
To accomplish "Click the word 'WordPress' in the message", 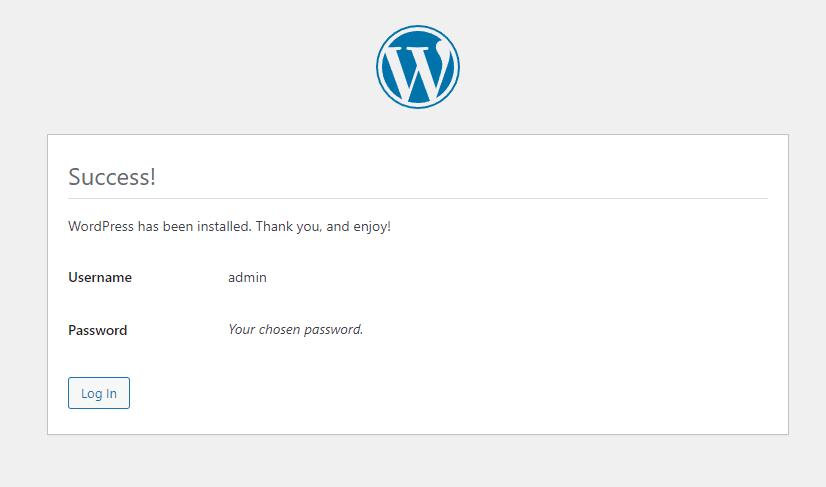I will click(x=101, y=227).
